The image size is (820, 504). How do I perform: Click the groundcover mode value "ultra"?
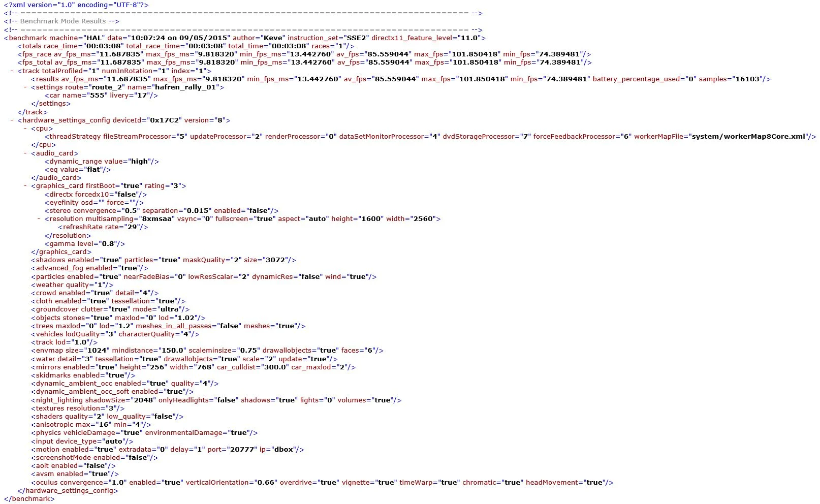point(170,309)
